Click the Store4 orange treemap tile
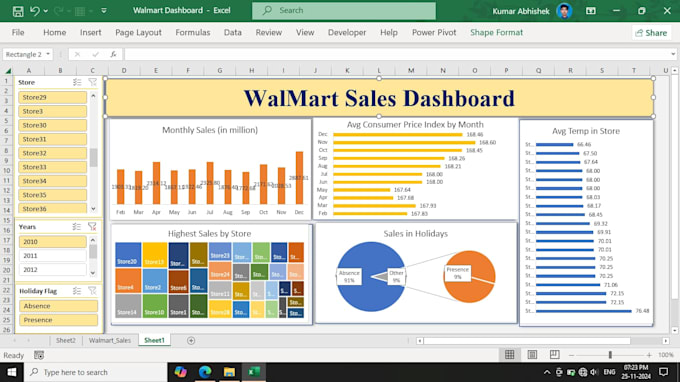The height and width of the screenshot is (382, 680). tap(128, 281)
